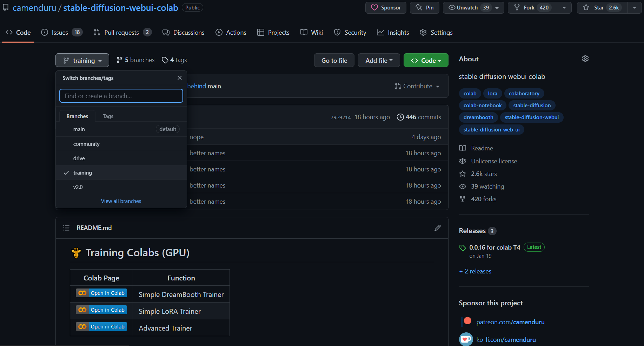Click the About settings gear icon
Image resolution: width=644 pixels, height=346 pixels.
[585, 59]
